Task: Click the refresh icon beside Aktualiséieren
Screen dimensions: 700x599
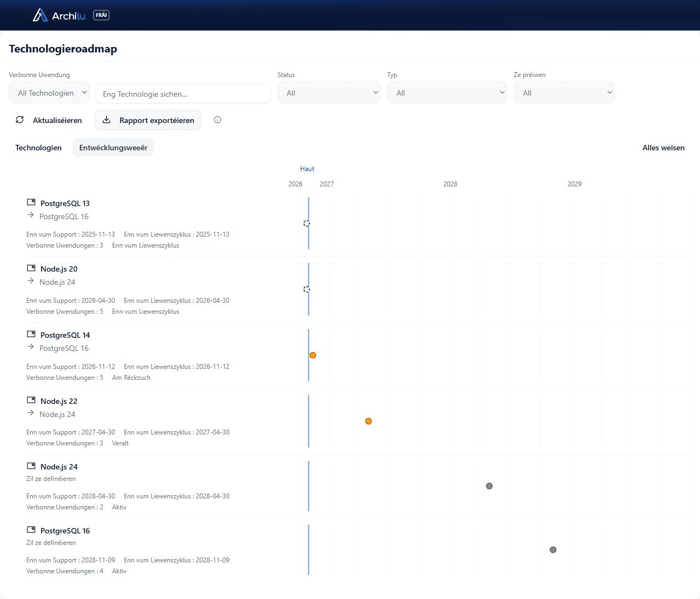Action: [20, 120]
